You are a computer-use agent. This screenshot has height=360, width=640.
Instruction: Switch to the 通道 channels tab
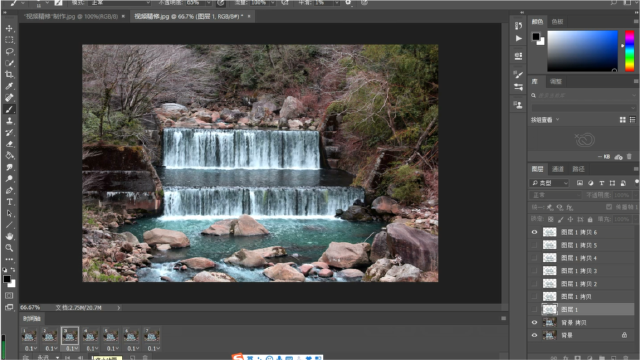558,169
